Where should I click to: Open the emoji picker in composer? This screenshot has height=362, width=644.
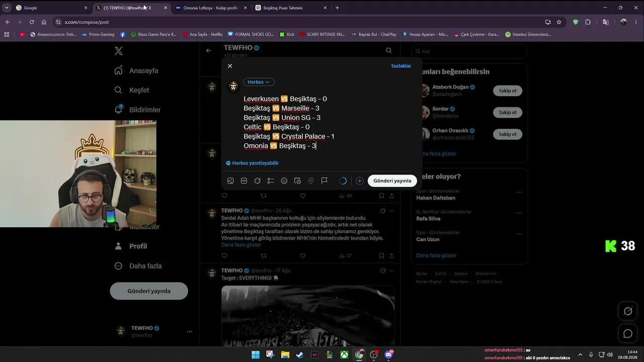[x=284, y=181]
